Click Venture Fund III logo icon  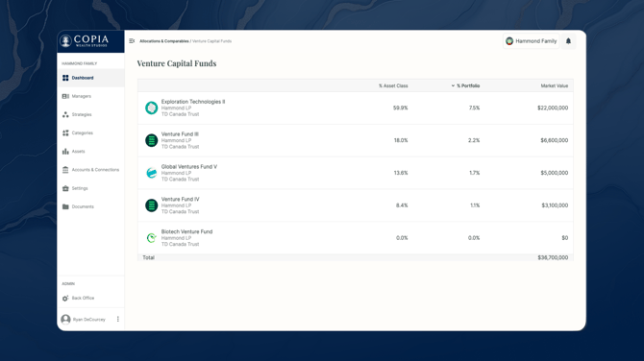[152, 140]
